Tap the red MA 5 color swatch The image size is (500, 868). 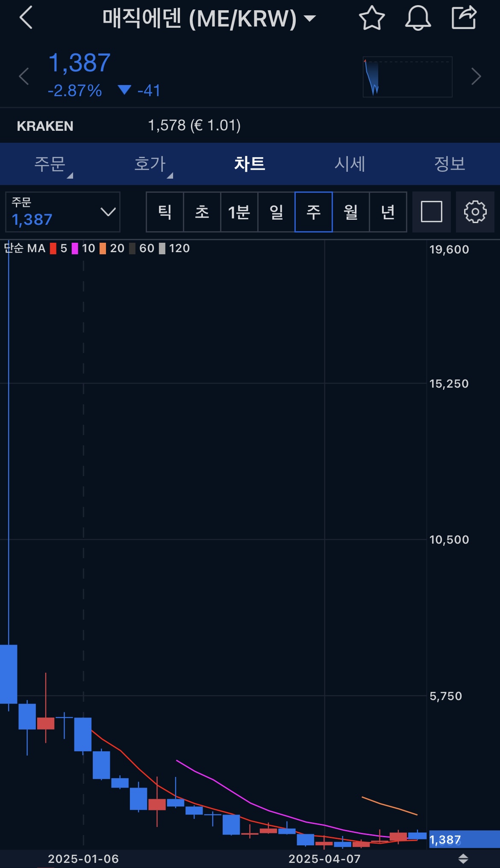[x=53, y=248]
